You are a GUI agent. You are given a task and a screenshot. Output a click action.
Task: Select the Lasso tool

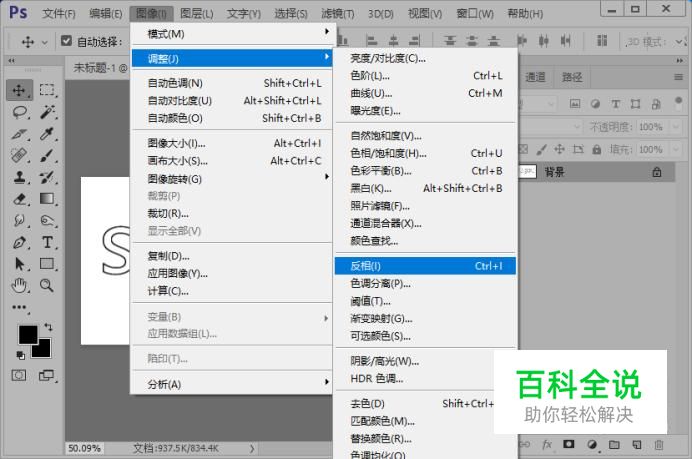[19, 112]
